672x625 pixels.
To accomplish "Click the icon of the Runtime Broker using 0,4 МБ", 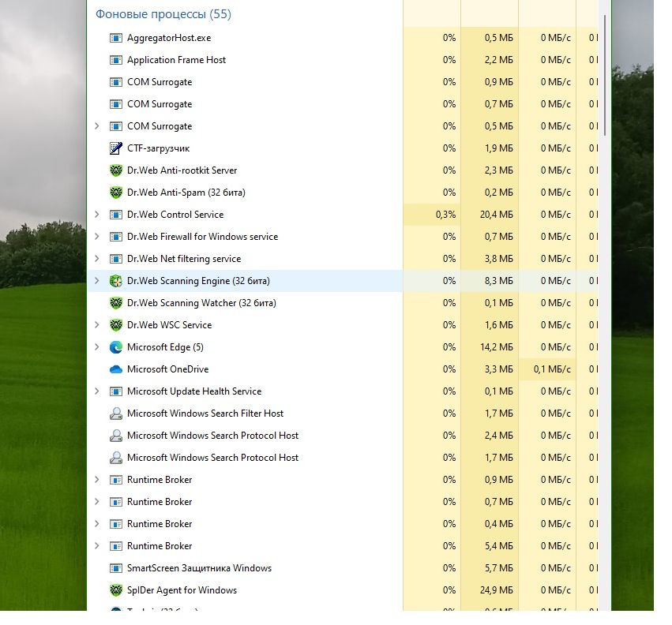I will point(116,524).
